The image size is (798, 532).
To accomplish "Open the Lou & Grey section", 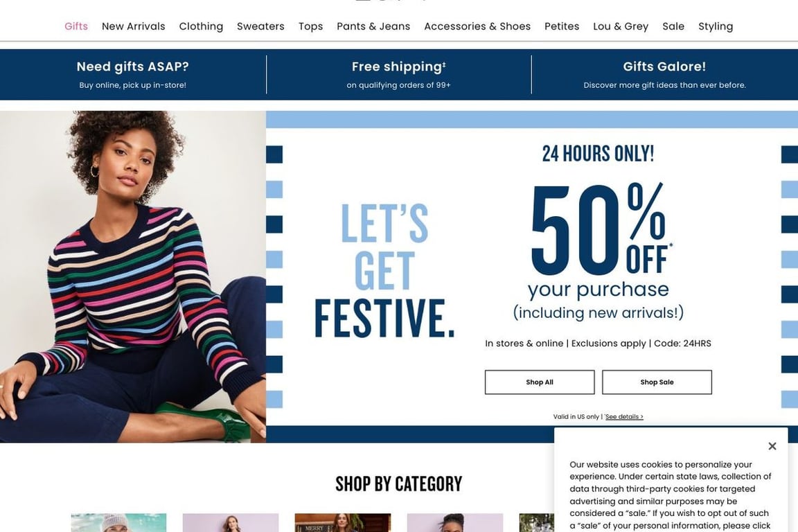I will tap(621, 26).
